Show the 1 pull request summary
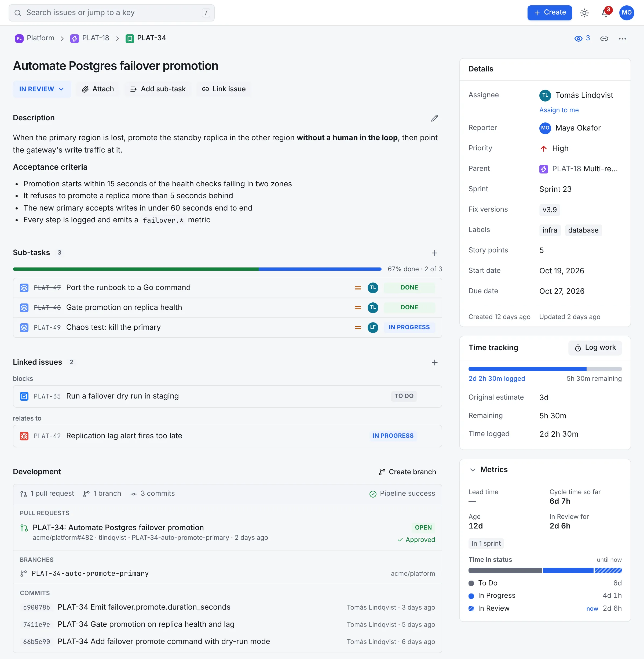Image resolution: width=644 pixels, height=659 pixels. point(47,494)
